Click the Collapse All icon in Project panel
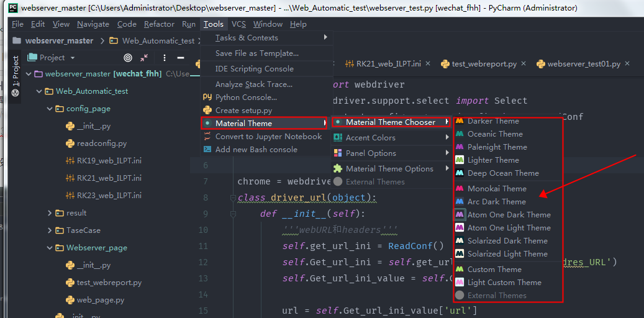 pyautogui.click(x=143, y=58)
